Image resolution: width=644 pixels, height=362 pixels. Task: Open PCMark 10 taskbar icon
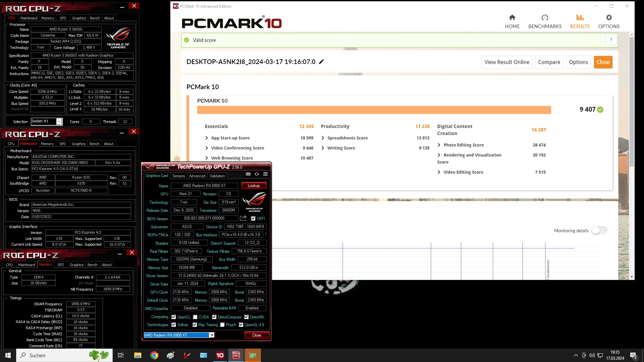pos(220,355)
